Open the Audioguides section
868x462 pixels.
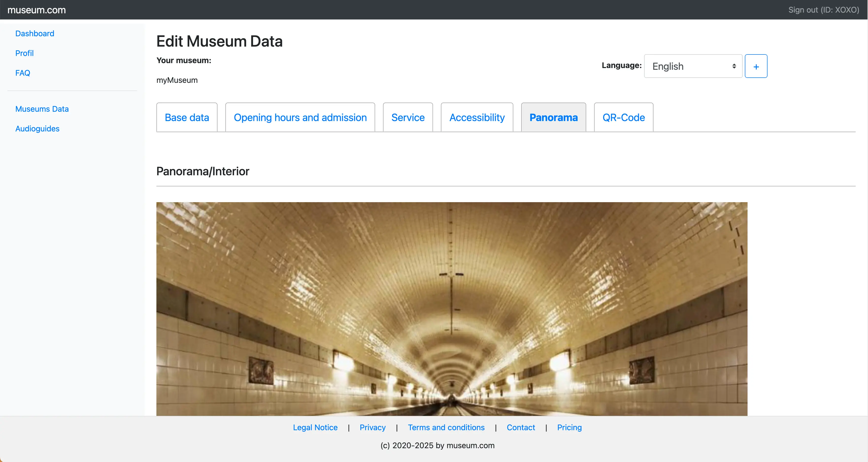37,128
